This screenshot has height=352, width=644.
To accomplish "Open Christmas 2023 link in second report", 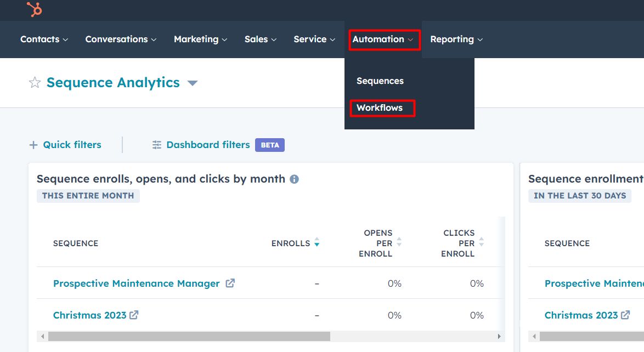I will (581, 315).
